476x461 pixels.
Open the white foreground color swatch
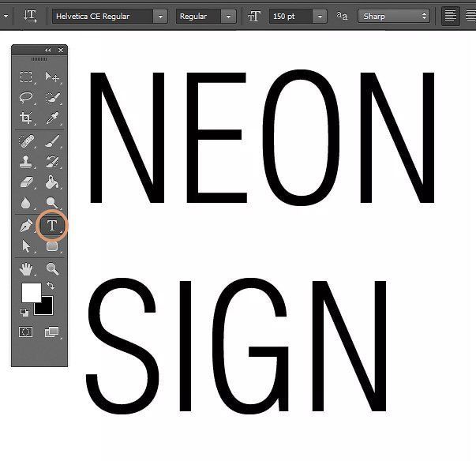[30, 292]
